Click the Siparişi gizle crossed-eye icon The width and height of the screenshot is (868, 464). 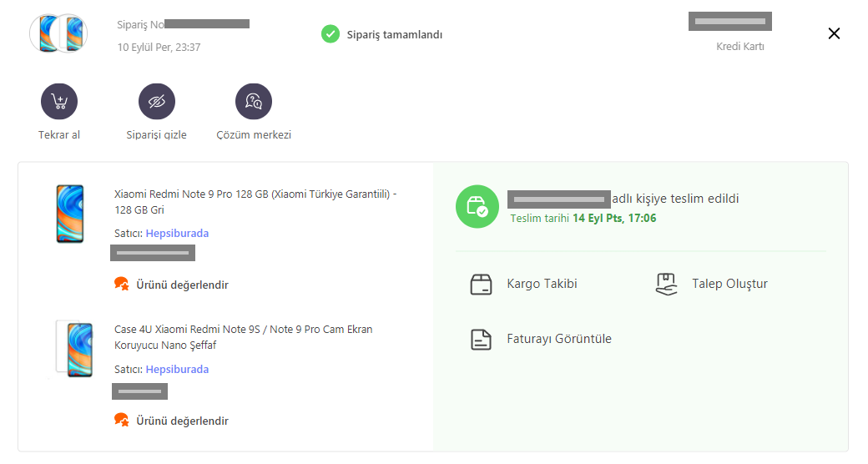pos(157,101)
